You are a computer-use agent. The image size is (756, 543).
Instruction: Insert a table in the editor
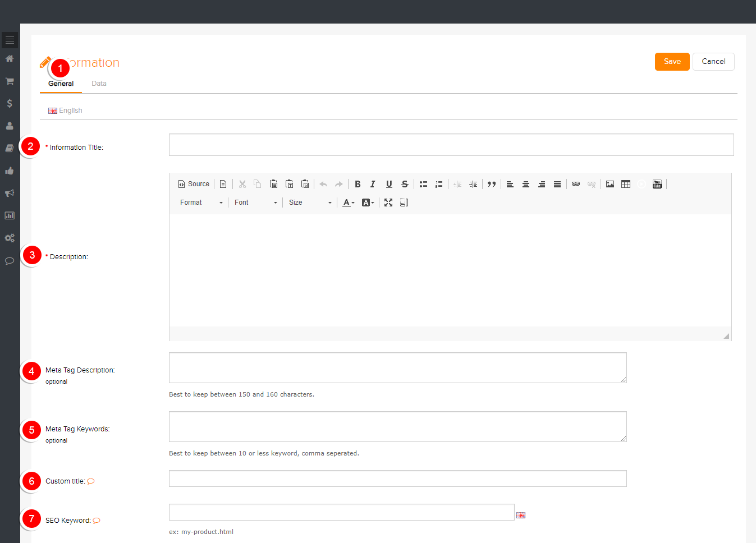[626, 184]
